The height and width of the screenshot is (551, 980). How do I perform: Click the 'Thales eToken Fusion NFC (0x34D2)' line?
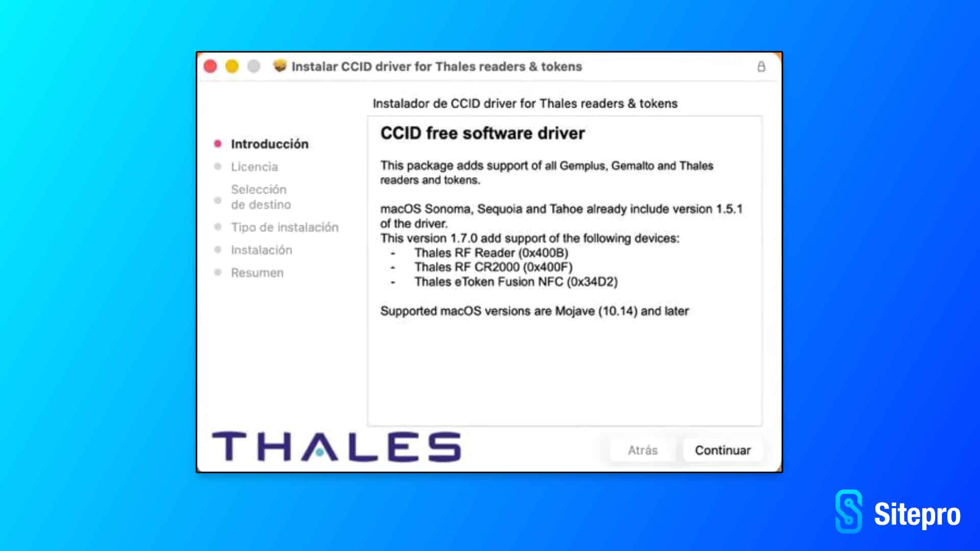coord(516,282)
